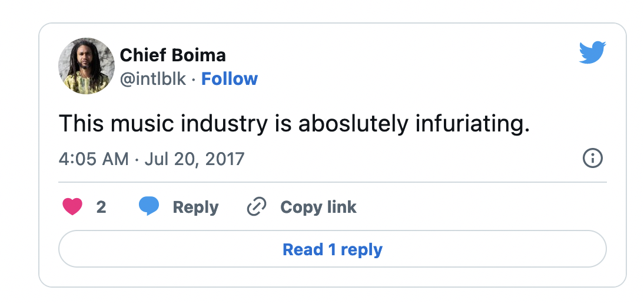The image size is (644, 303).
Task: Follow the @intlblk account
Action: [x=229, y=79]
